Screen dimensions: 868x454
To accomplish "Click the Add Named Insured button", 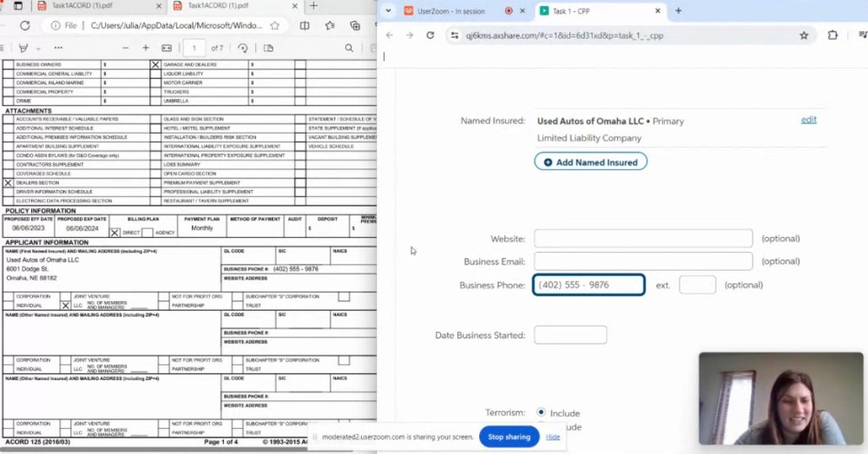I will [x=590, y=162].
